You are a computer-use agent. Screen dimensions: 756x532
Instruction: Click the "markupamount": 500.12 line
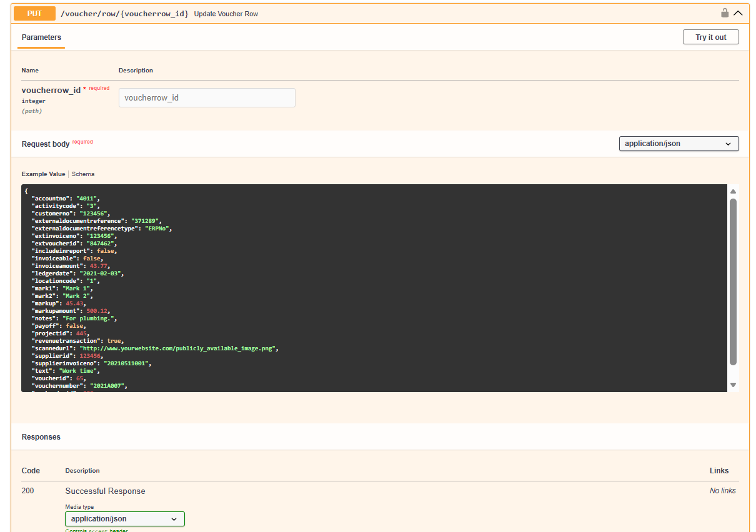click(x=71, y=310)
